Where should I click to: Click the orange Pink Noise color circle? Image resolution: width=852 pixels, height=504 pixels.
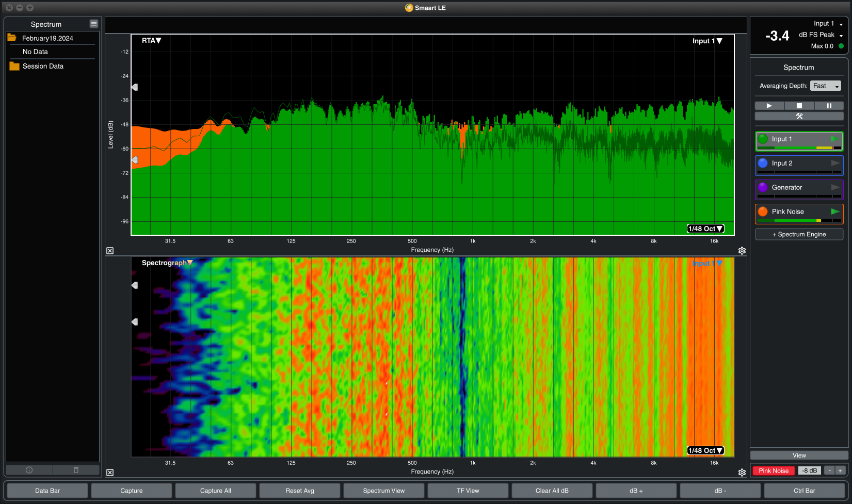[763, 212]
